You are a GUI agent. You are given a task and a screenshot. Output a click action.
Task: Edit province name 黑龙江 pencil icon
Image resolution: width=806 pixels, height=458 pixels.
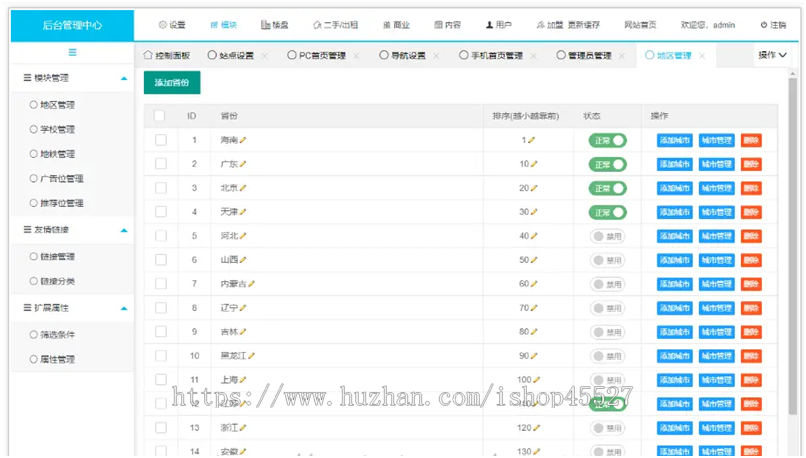pyautogui.click(x=251, y=356)
